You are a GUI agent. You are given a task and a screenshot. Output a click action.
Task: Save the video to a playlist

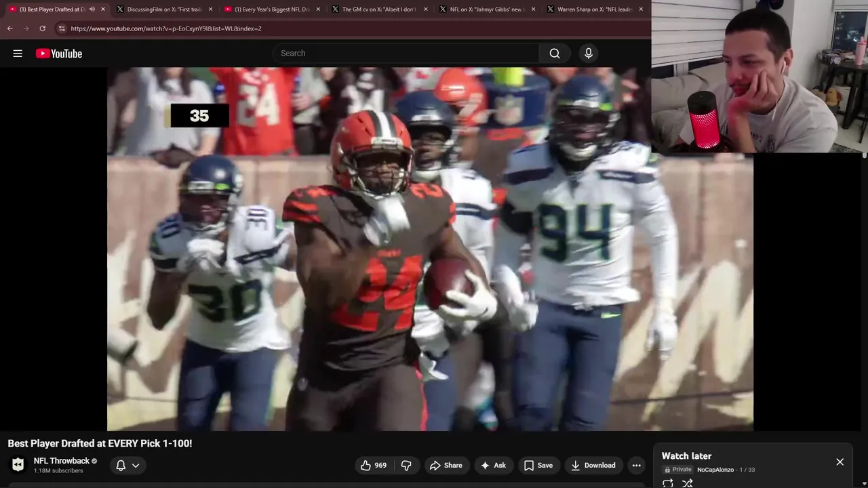[538, 465]
